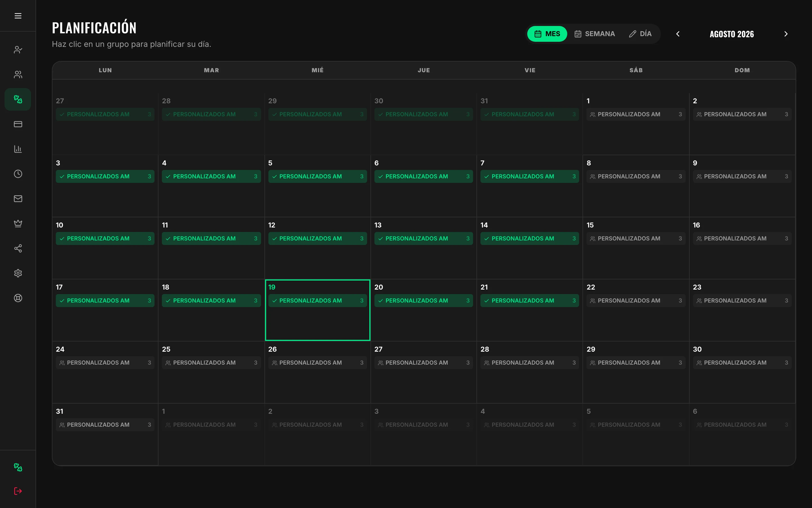Click the red logout icon

coord(18,491)
